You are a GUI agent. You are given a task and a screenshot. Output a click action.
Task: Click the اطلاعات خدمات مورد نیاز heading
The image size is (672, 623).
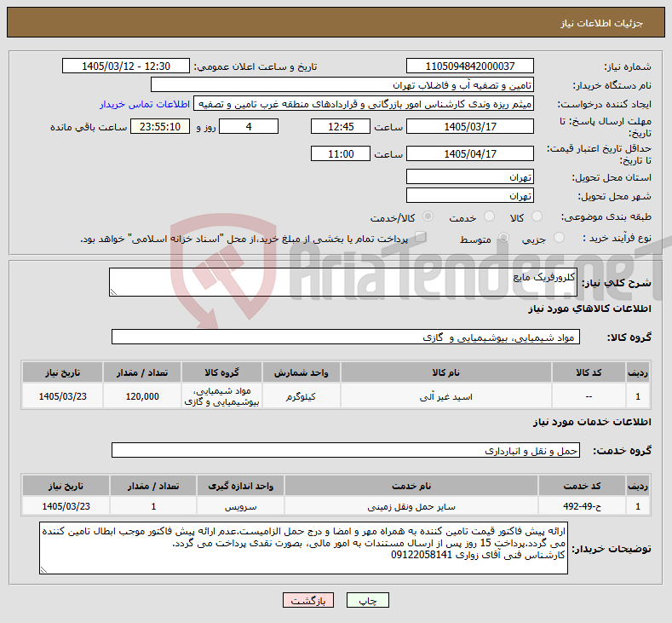point(592,422)
